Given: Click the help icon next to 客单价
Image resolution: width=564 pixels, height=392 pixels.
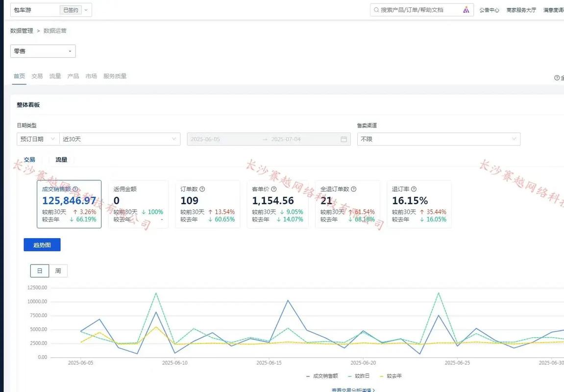Looking at the screenshot, I should pos(274,189).
